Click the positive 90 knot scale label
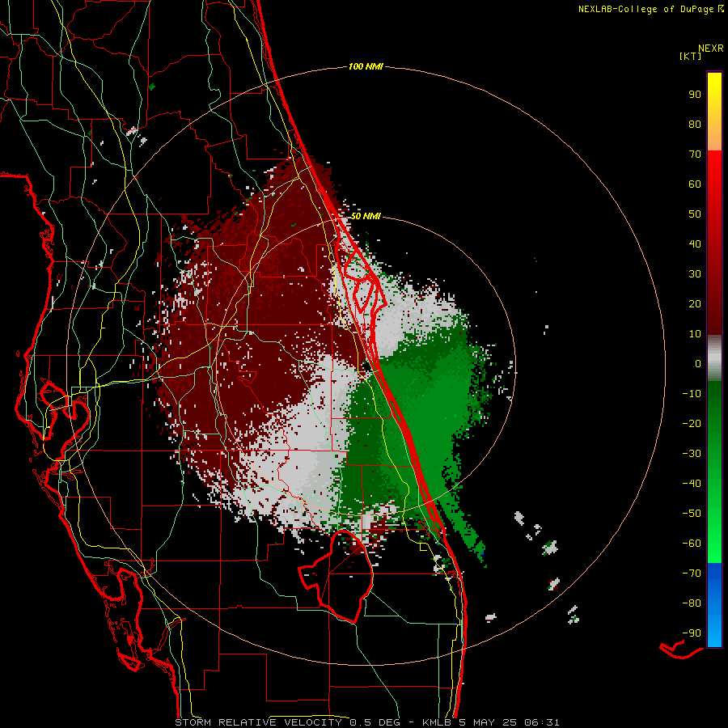 pos(695,95)
